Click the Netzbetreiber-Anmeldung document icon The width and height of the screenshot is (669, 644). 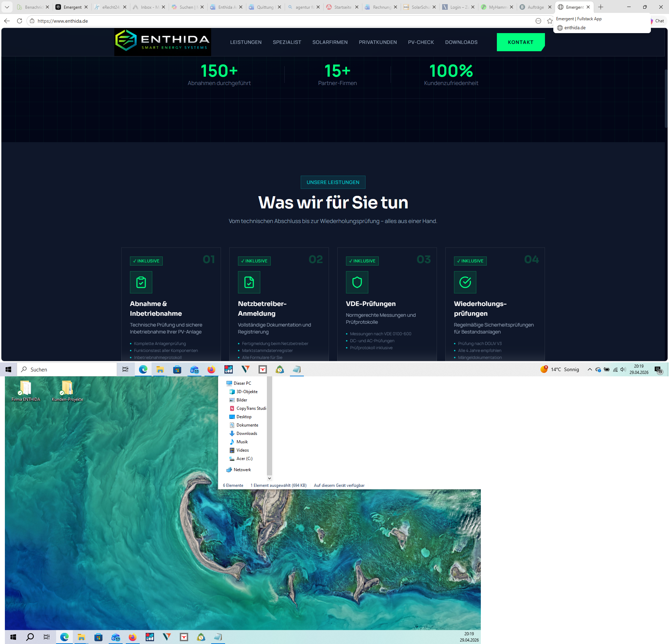pos(249,282)
